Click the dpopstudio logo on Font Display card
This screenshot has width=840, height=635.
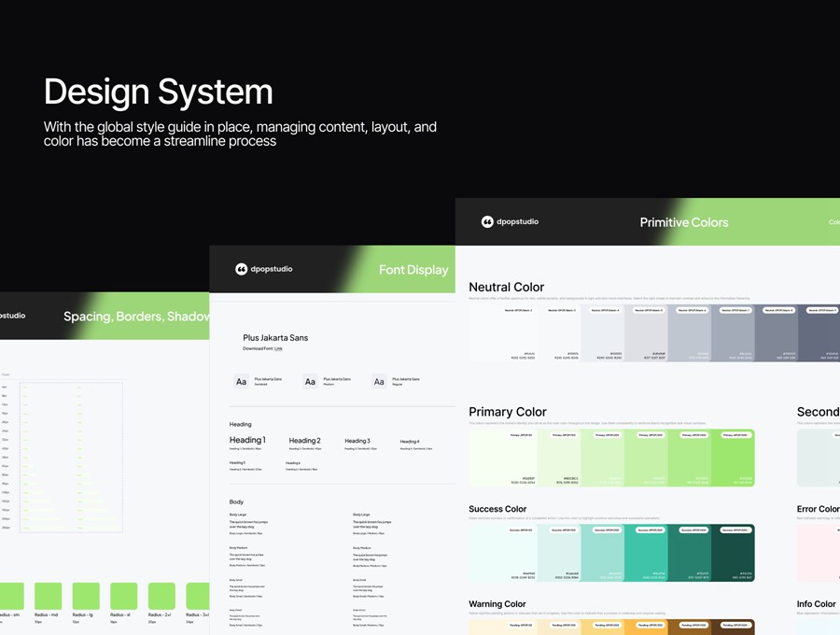(x=241, y=269)
